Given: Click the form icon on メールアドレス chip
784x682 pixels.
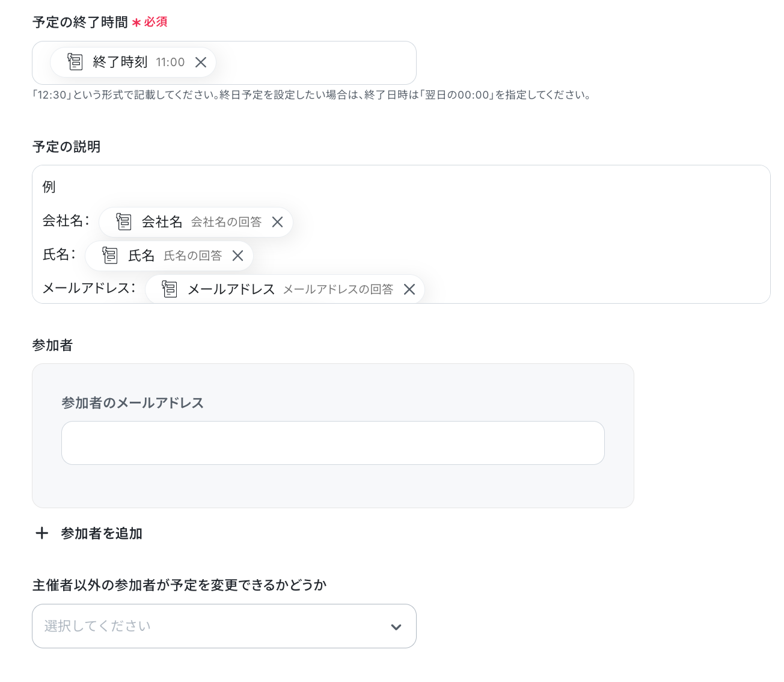Looking at the screenshot, I should pos(170,289).
